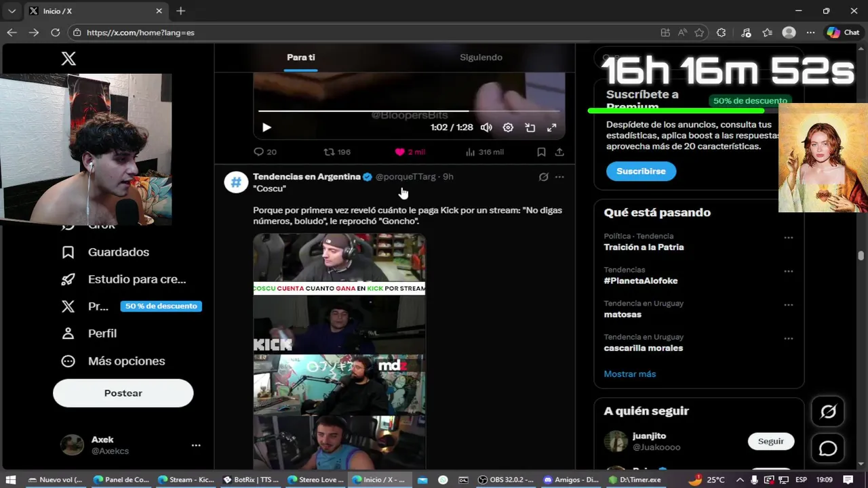The height and width of the screenshot is (488, 868).
Task: Open the Coscu stream collage image
Action: pos(340,351)
